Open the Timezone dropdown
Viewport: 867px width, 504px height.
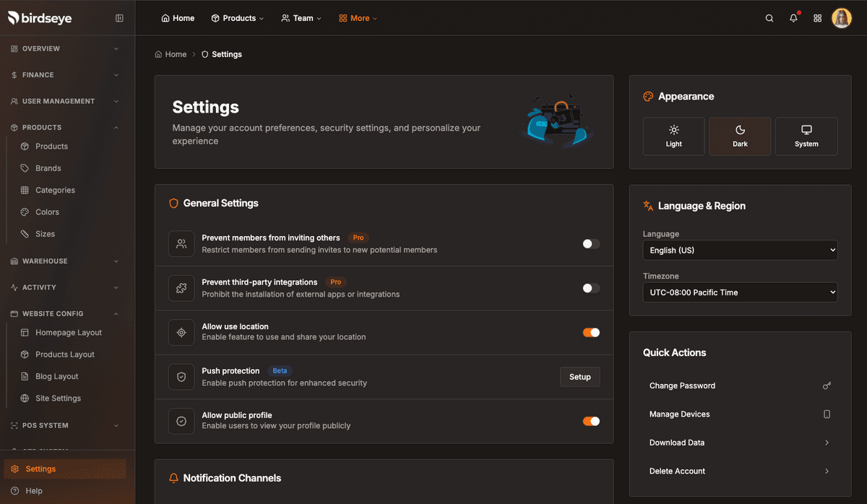tap(740, 292)
